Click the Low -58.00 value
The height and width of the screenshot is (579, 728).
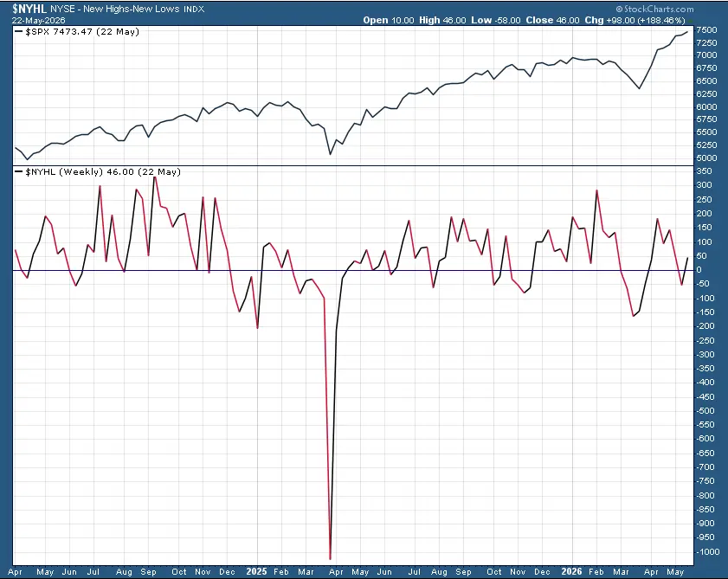coord(495,21)
